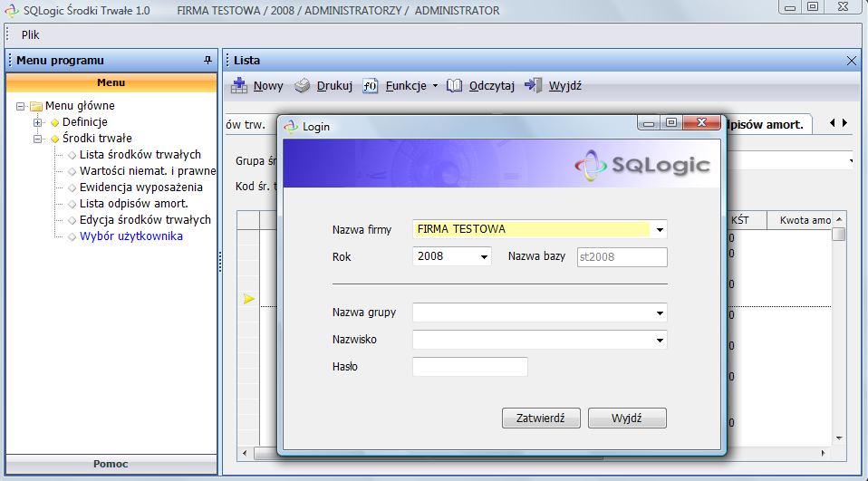Click the Drukuj printer icon
This screenshot has width=868, height=481.
coord(303,86)
